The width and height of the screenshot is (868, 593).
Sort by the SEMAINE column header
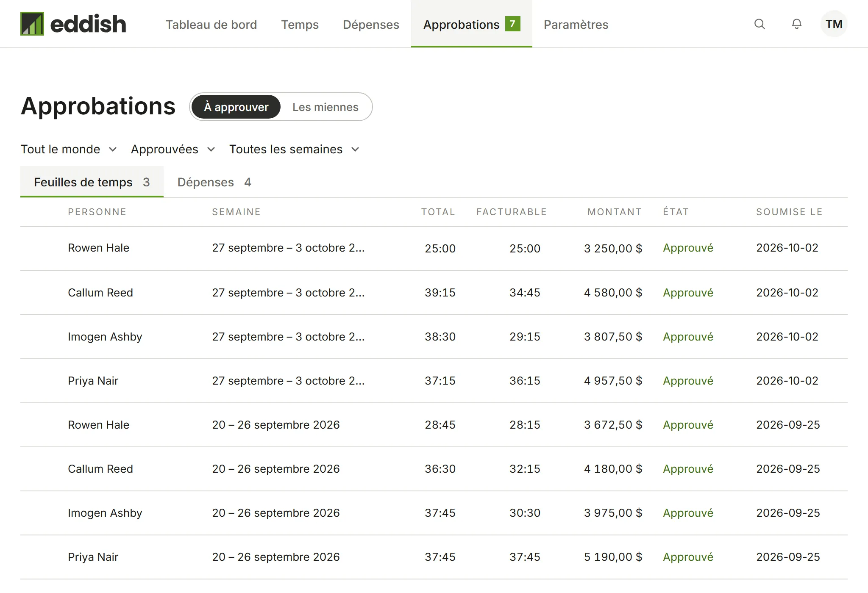pos(236,212)
